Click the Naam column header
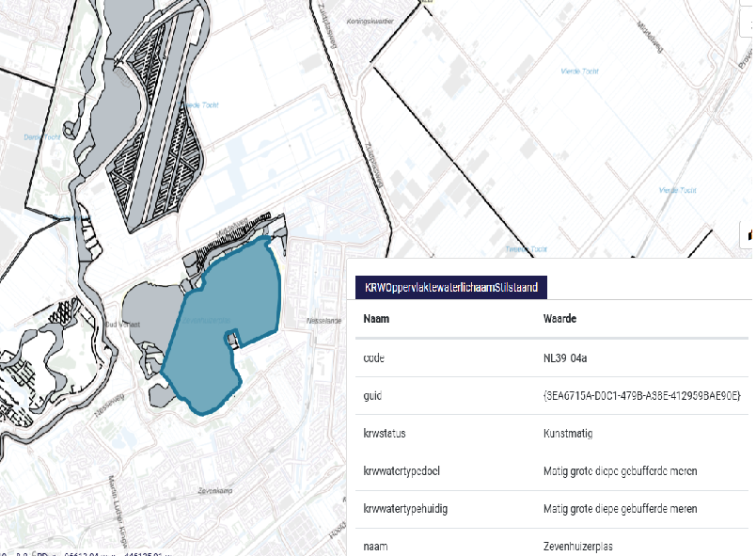This screenshot has width=756, height=556. [376, 319]
